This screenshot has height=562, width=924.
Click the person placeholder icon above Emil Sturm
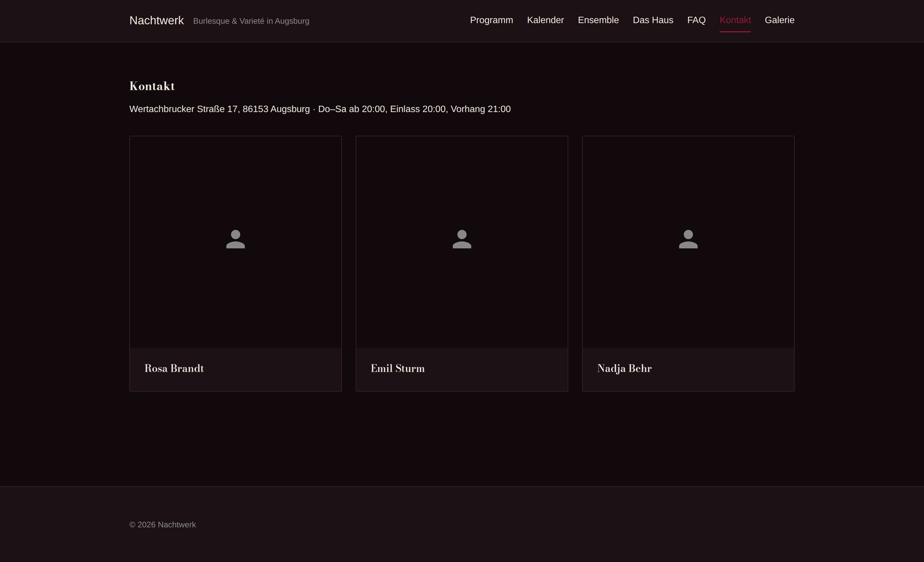pyautogui.click(x=462, y=239)
